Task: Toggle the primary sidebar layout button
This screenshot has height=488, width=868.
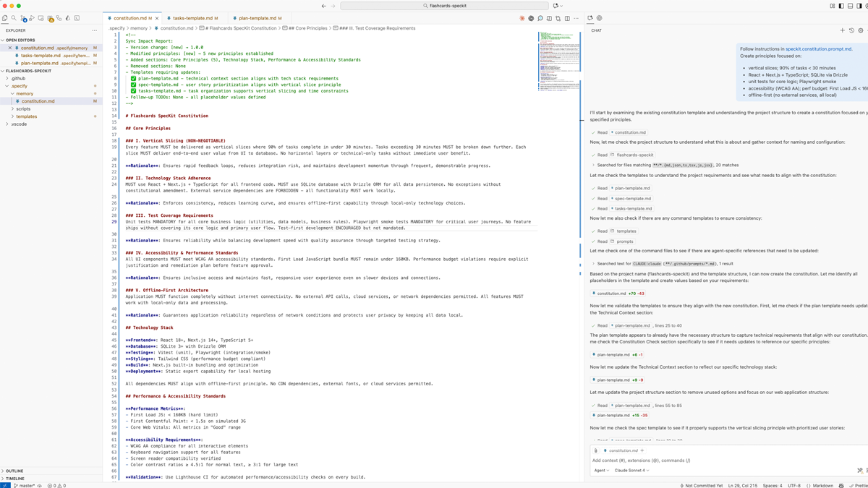Action: pos(841,6)
